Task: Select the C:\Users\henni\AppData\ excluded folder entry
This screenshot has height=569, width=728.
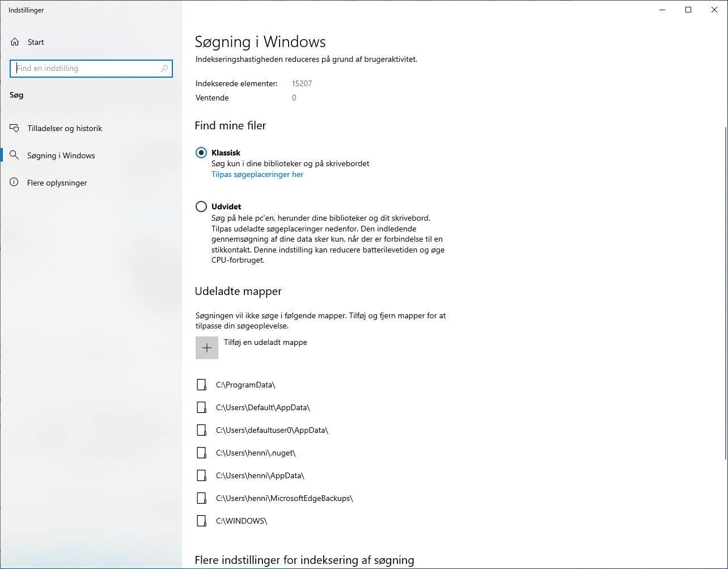Action: point(260,475)
